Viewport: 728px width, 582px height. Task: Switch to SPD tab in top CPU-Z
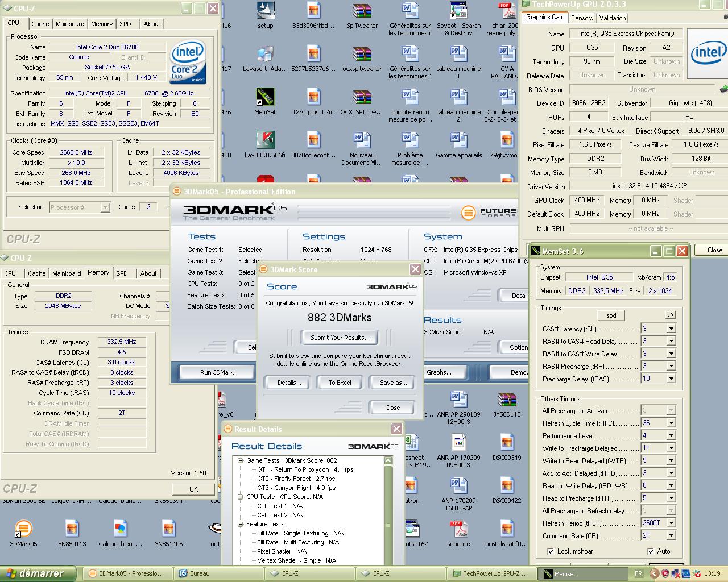(x=125, y=24)
